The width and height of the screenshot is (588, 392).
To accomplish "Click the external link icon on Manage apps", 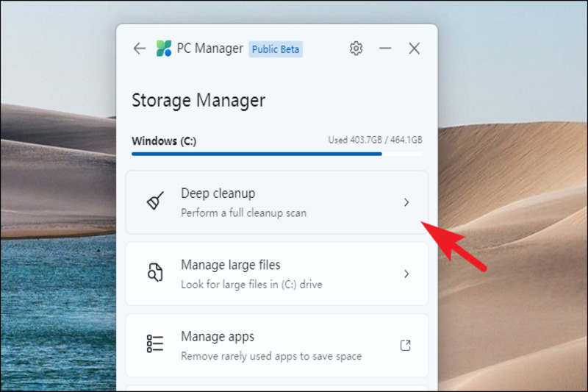I will (405, 345).
